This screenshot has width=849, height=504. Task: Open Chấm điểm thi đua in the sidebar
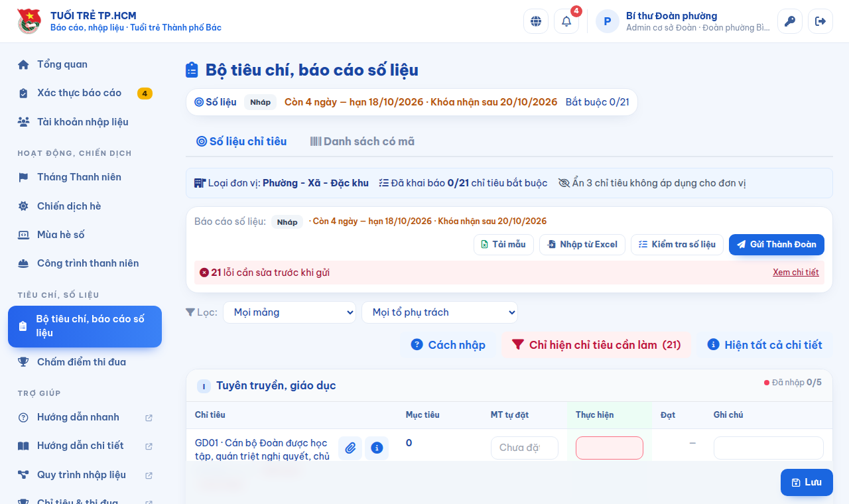pos(85,362)
